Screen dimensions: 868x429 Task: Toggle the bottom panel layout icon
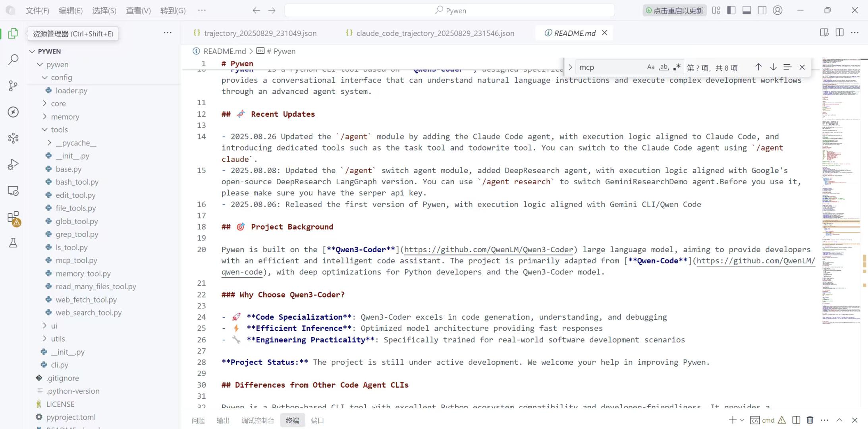[746, 10]
